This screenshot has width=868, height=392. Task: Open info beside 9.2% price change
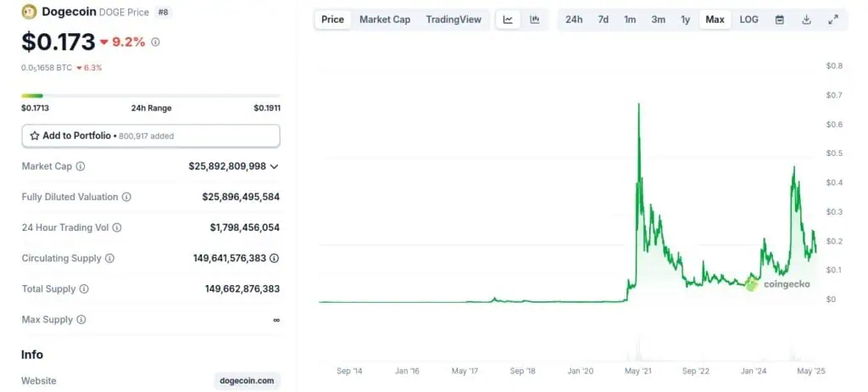(155, 42)
